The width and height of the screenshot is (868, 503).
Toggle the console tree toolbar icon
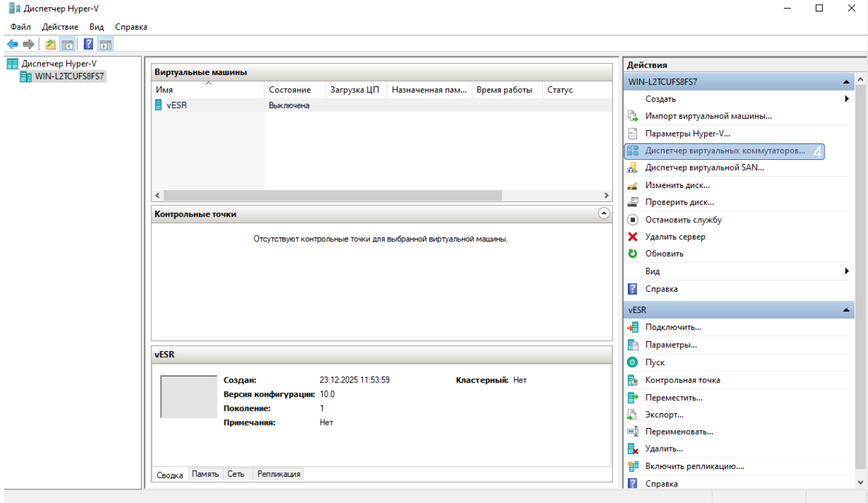(x=67, y=45)
